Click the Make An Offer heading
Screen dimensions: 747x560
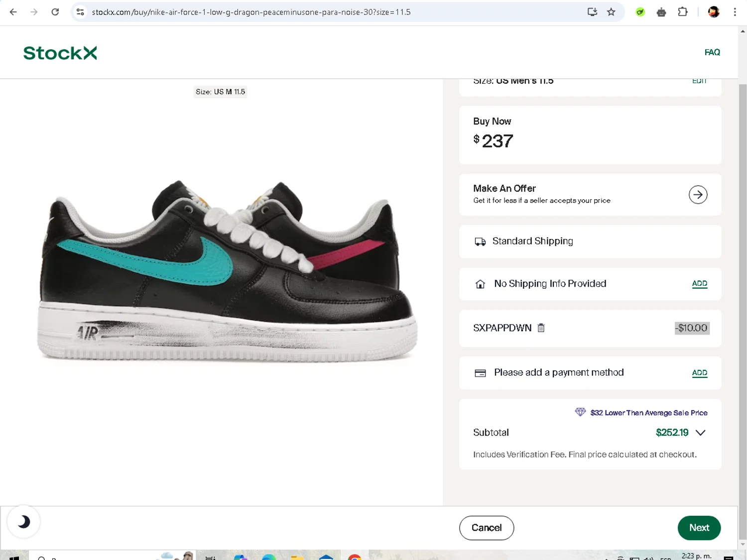504,188
